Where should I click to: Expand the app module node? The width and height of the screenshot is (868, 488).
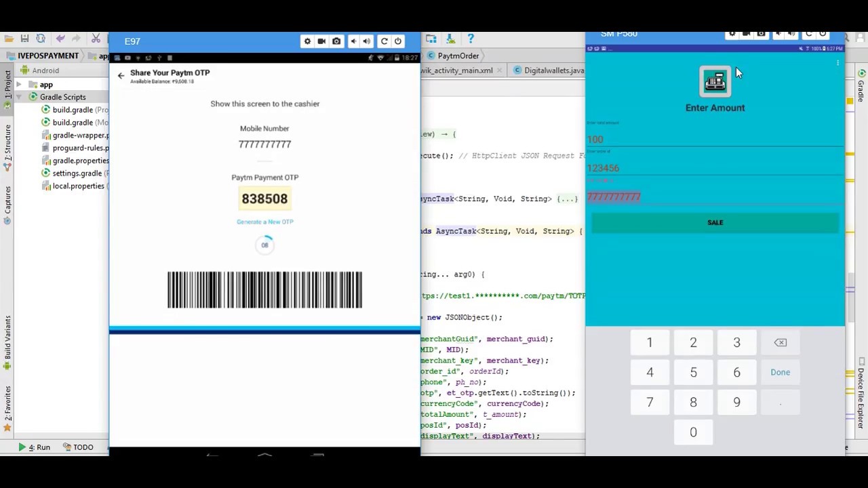tap(19, 85)
